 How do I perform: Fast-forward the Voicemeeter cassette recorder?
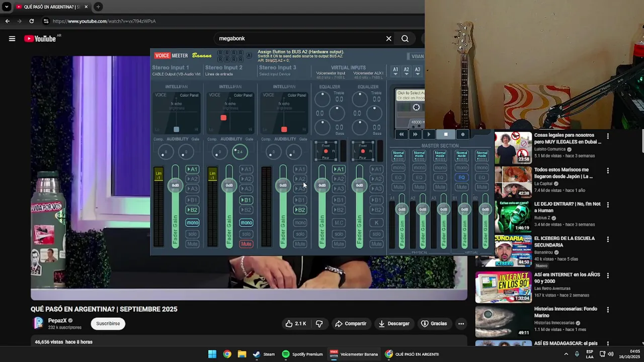[x=415, y=134]
